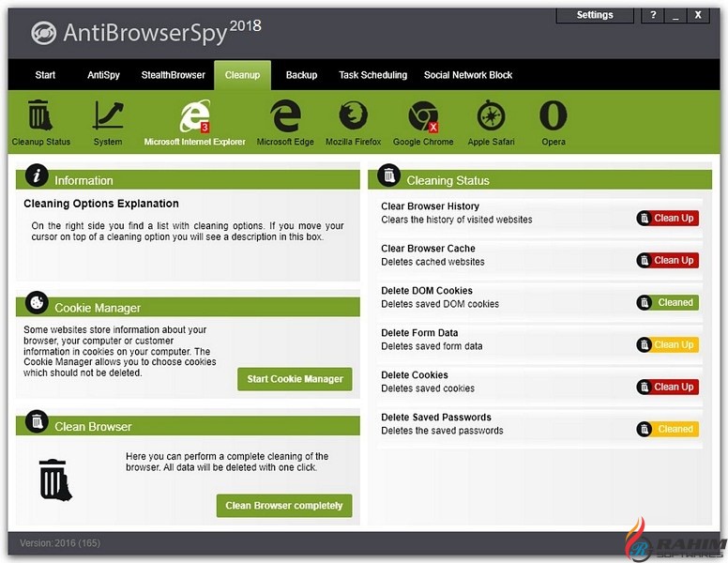Viewport: 728px width, 563px height.
Task: Click Cleaned button for Saved Passwords
Action: pyautogui.click(x=667, y=429)
